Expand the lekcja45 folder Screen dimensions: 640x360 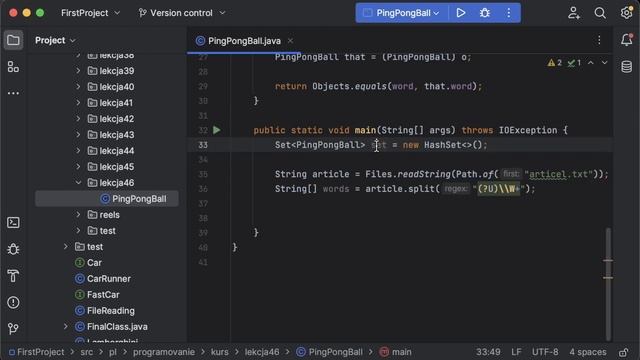point(78,167)
